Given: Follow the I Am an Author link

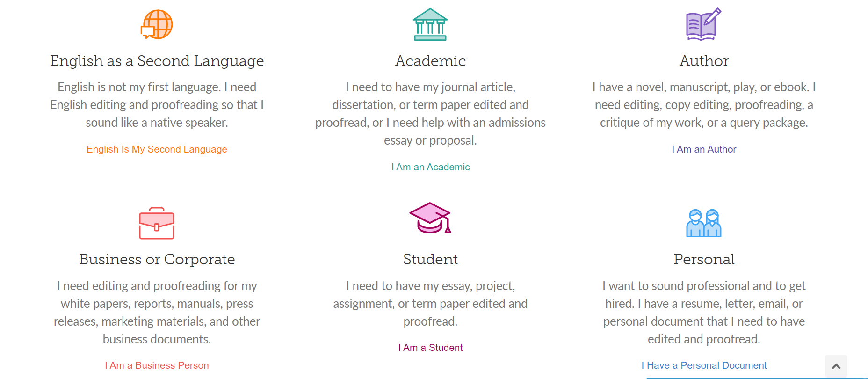Looking at the screenshot, I should pyautogui.click(x=704, y=149).
